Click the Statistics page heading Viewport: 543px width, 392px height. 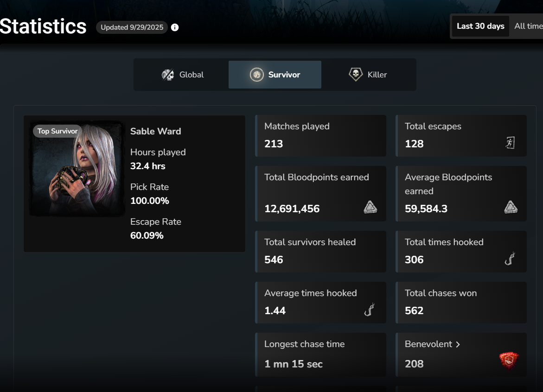click(43, 26)
